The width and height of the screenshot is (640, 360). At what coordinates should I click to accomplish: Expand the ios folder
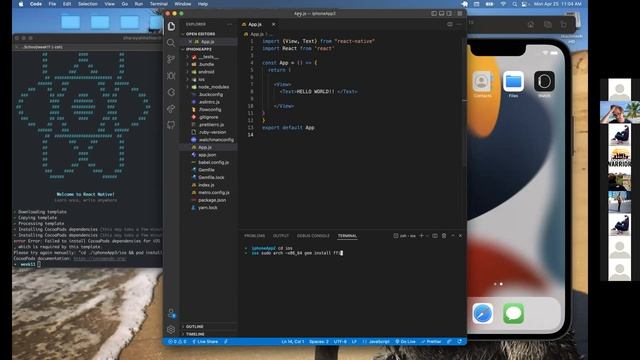pos(209,80)
